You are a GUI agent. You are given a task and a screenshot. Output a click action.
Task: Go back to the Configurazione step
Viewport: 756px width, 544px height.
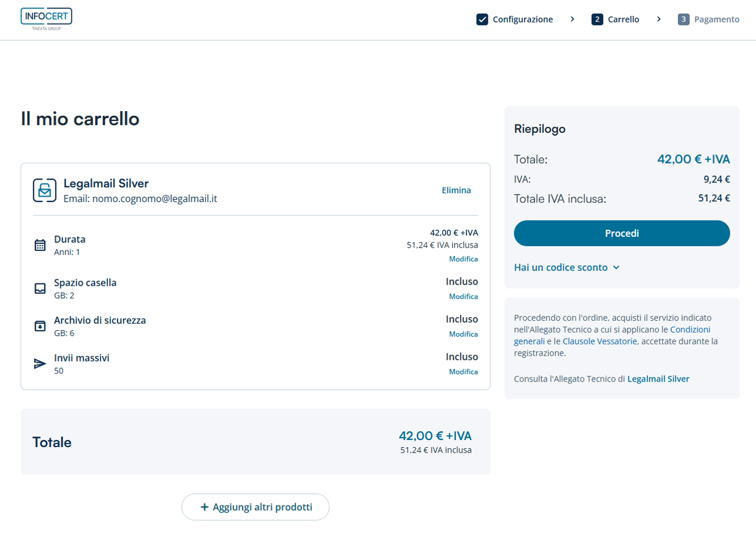522,19
